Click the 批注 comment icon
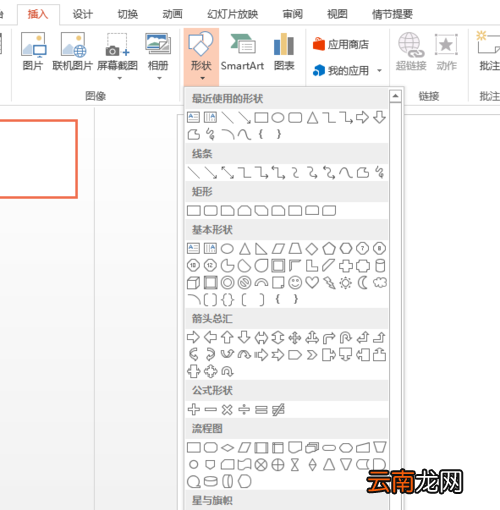This screenshot has width=500, height=510. coord(489,43)
